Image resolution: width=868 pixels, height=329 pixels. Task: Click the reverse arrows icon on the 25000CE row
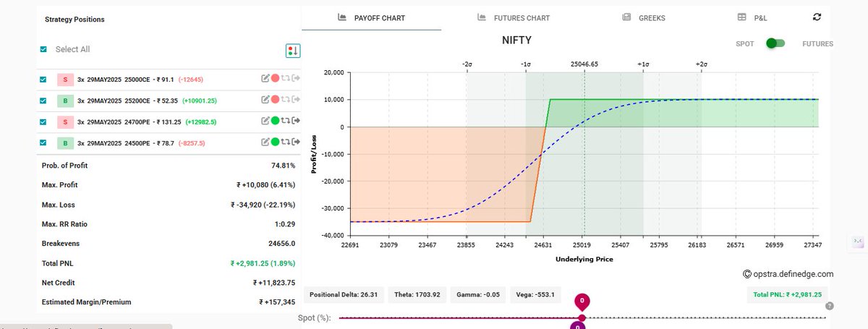[285, 78]
